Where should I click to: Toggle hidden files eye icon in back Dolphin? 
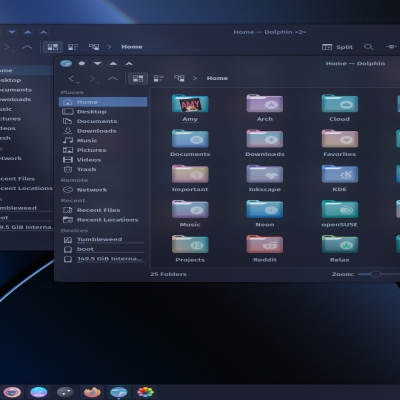click(391, 47)
